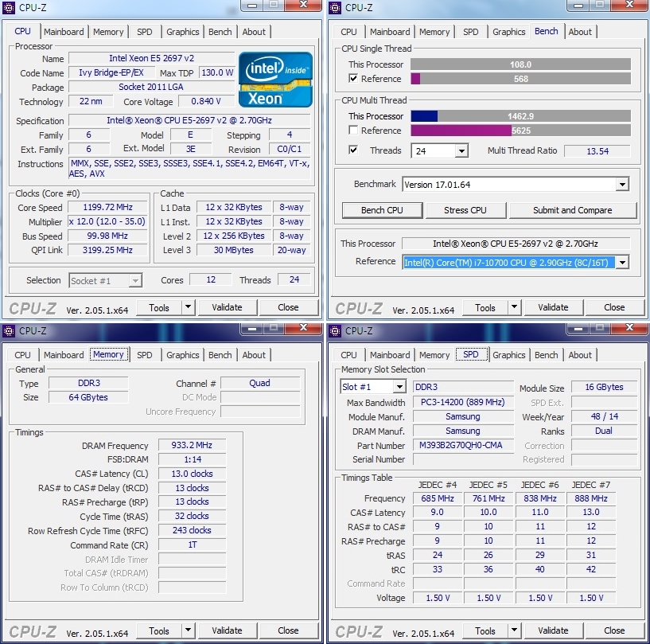Click the single thread Reference bar reading 568
Viewport: 650px width, 644px height.
pyautogui.click(x=520, y=79)
